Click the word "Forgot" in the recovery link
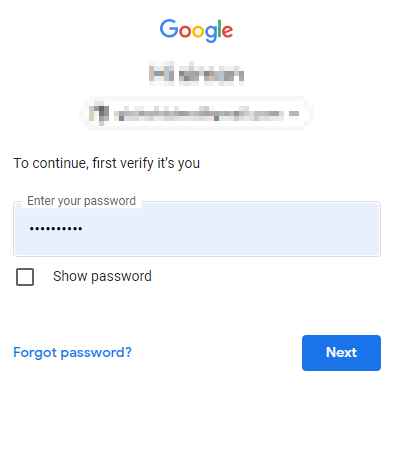The height and width of the screenshot is (458, 403). click(x=35, y=353)
